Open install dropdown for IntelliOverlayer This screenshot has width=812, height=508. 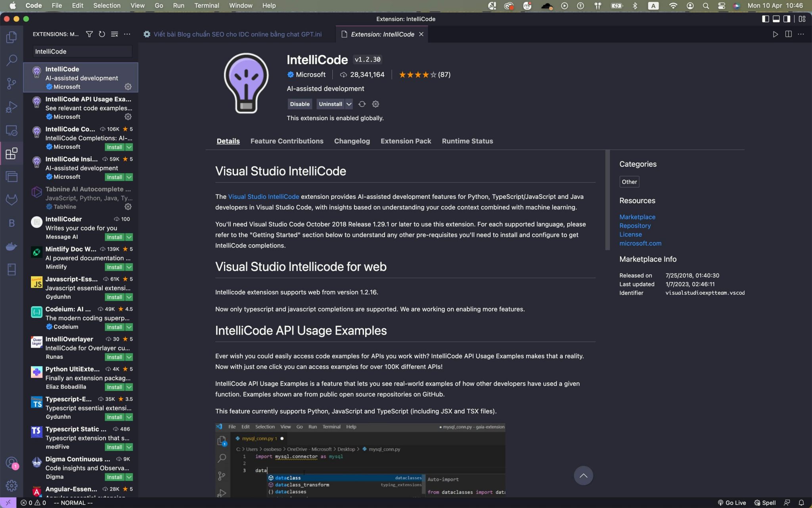click(x=129, y=357)
